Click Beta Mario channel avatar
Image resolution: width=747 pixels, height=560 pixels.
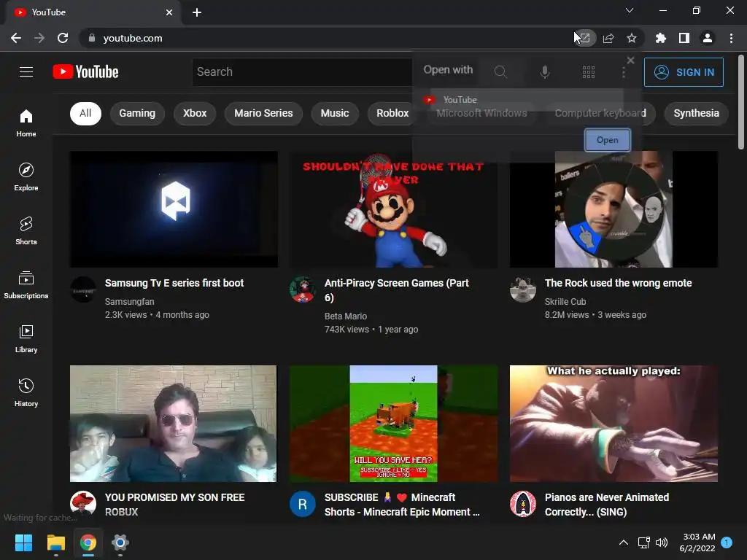(303, 289)
